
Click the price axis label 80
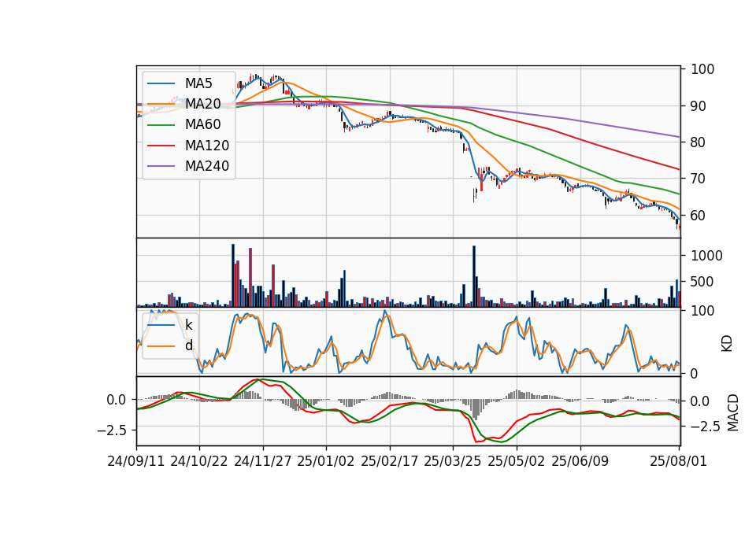point(699,142)
